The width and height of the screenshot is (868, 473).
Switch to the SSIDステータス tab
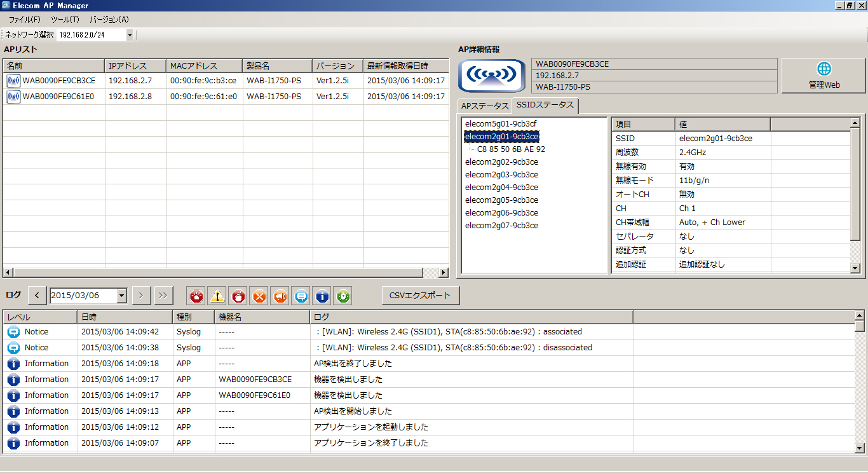[x=545, y=105]
